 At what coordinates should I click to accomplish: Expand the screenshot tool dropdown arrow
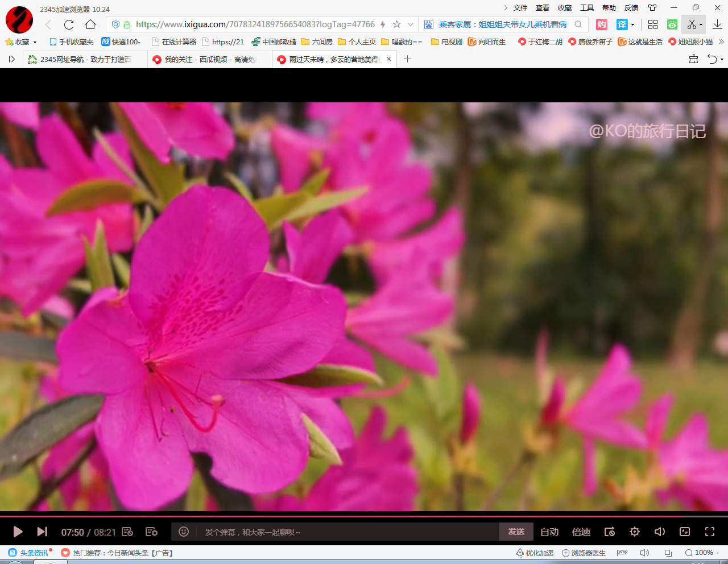click(x=701, y=25)
